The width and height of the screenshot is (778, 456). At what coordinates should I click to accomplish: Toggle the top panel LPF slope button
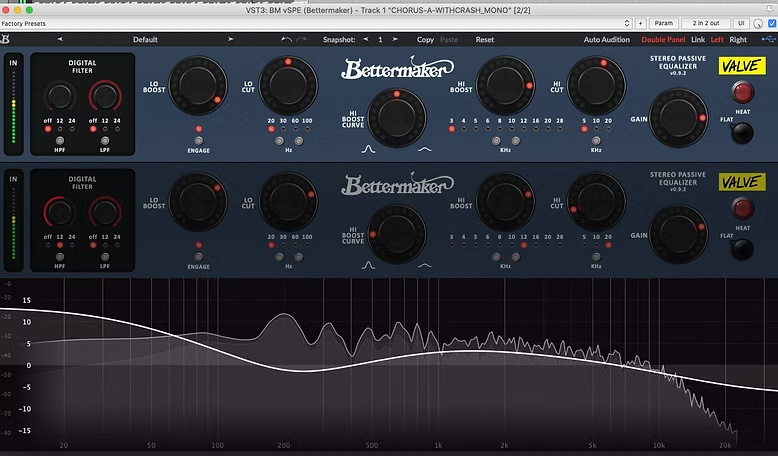pos(105,141)
